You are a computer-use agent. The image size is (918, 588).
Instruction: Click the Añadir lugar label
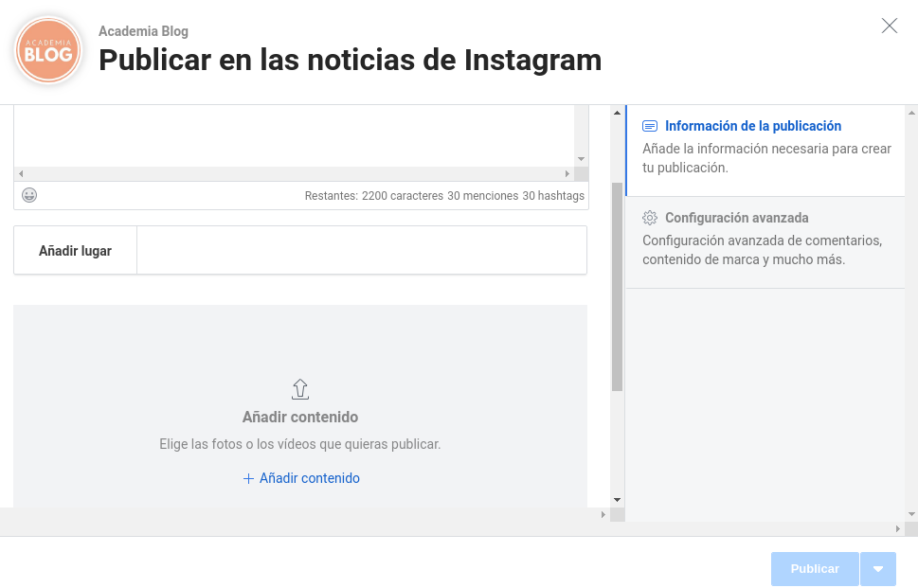[75, 250]
